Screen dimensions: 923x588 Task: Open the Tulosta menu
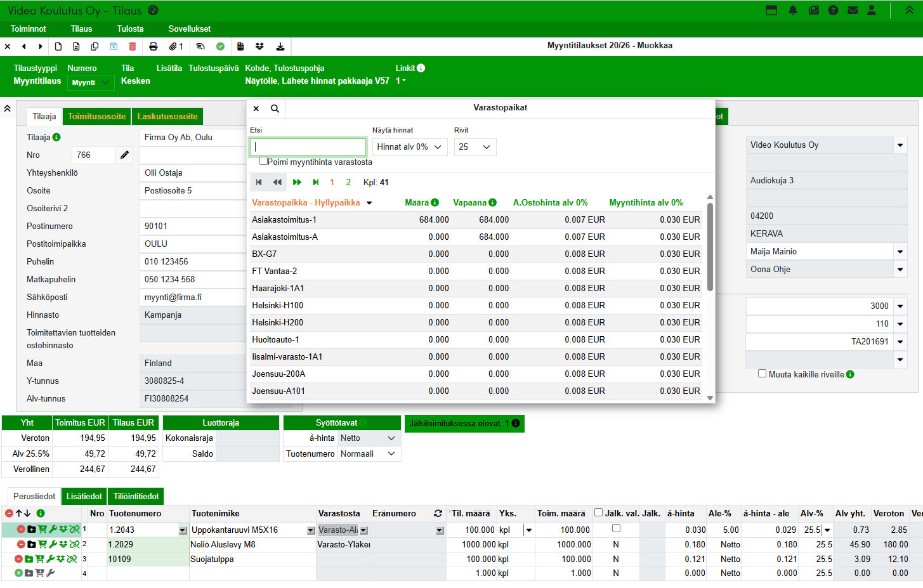pyautogui.click(x=130, y=29)
